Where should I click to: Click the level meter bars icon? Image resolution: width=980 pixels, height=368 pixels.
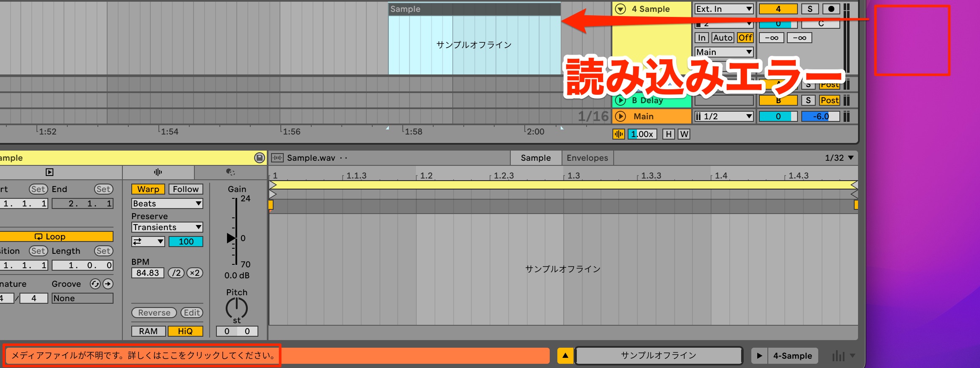point(838,356)
